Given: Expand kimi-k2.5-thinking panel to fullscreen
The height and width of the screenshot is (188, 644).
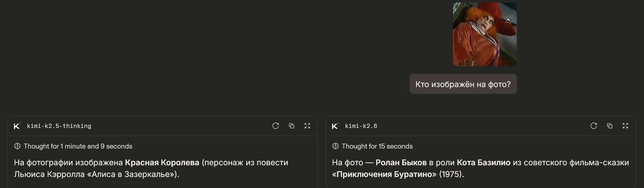Looking at the screenshot, I should 307,126.
